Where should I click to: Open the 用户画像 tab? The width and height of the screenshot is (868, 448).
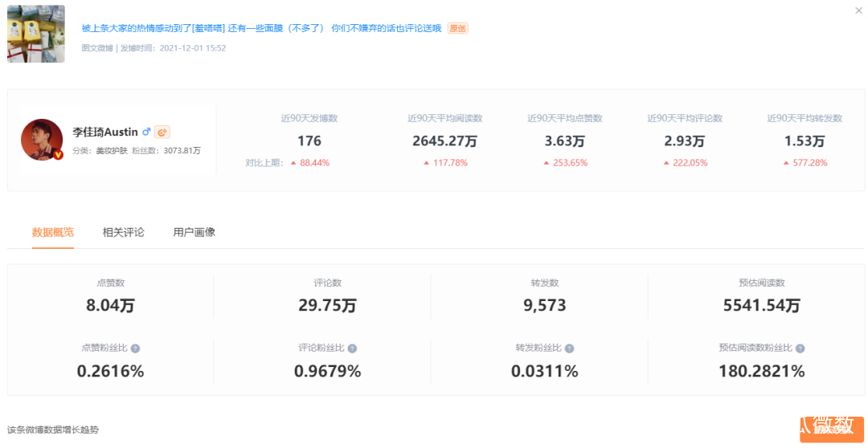tap(194, 232)
